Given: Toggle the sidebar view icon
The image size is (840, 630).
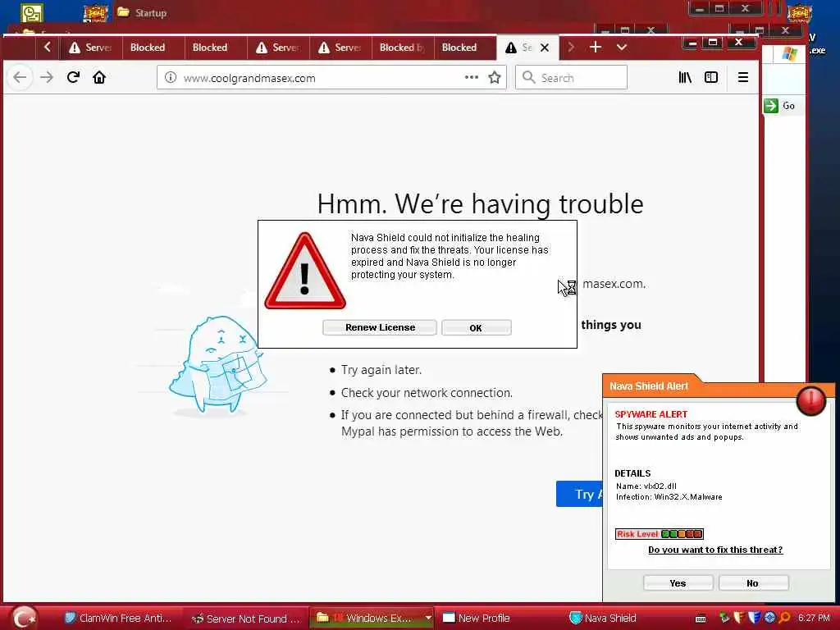Looking at the screenshot, I should [x=711, y=78].
